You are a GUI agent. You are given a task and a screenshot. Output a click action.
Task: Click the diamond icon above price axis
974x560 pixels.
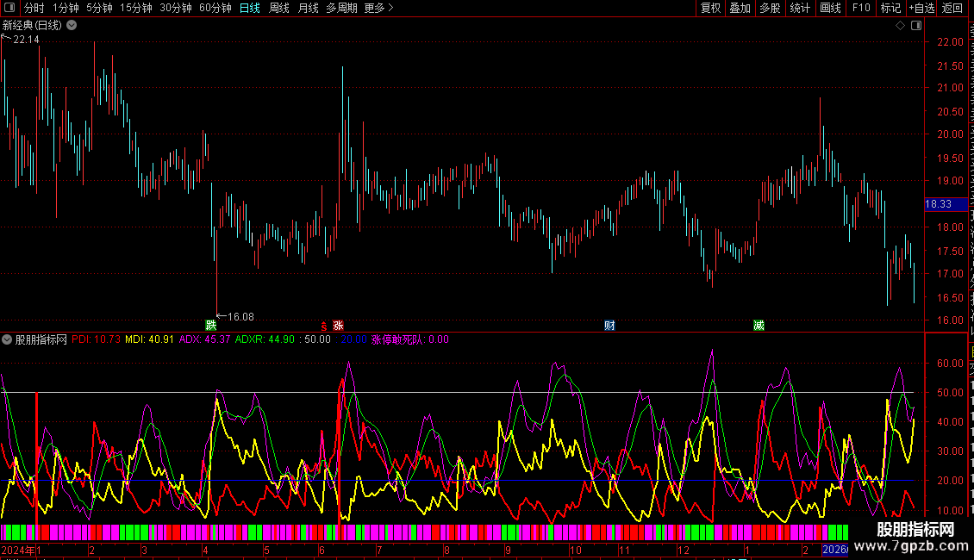click(900, 26)
